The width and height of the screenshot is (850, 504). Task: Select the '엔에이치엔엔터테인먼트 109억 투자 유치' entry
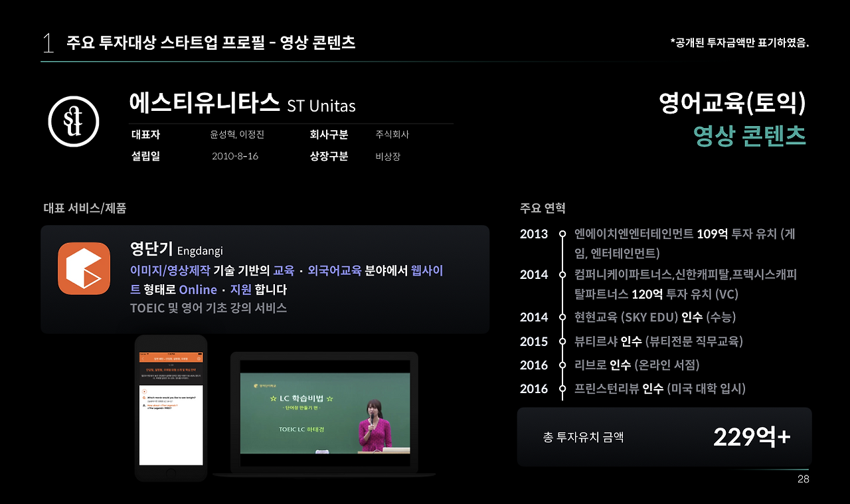(685, 243)
